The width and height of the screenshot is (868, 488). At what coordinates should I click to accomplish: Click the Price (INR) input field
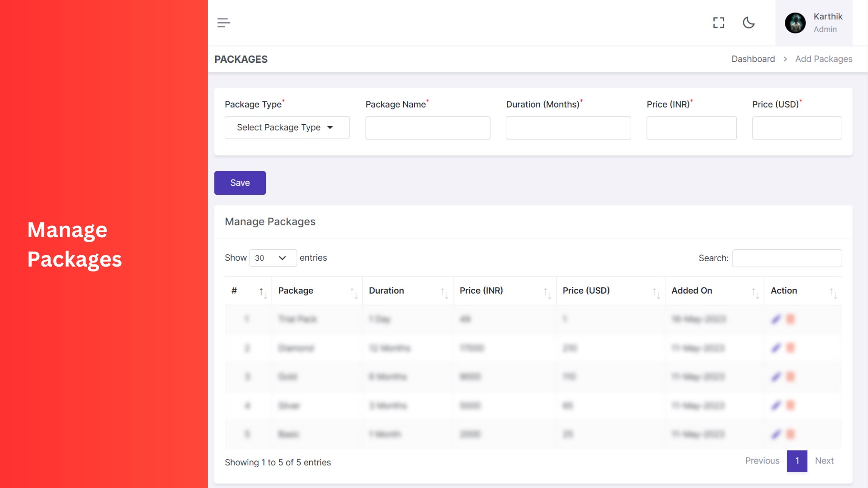tap(692, 127)
